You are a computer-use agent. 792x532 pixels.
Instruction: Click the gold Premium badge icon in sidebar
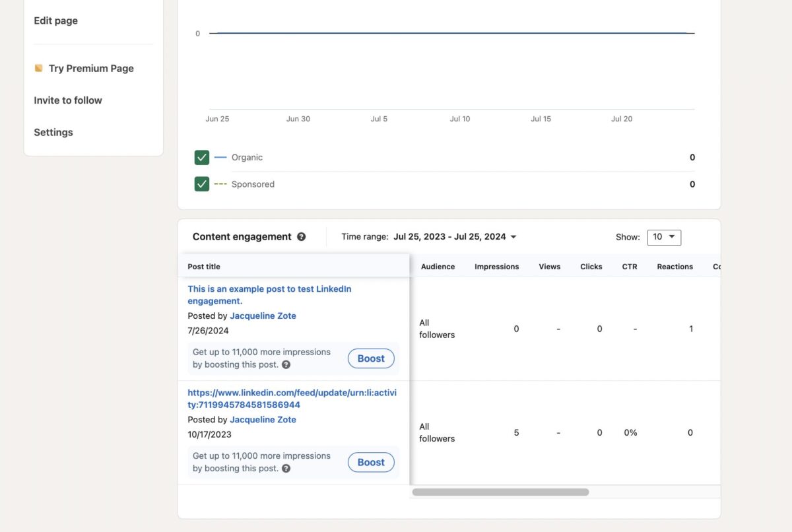[38, 67]
